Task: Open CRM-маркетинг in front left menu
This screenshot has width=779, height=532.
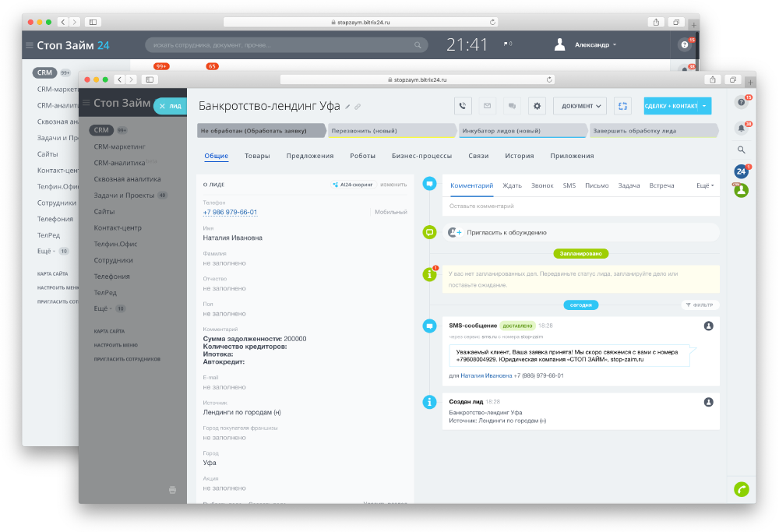Action: coord(119,146)
